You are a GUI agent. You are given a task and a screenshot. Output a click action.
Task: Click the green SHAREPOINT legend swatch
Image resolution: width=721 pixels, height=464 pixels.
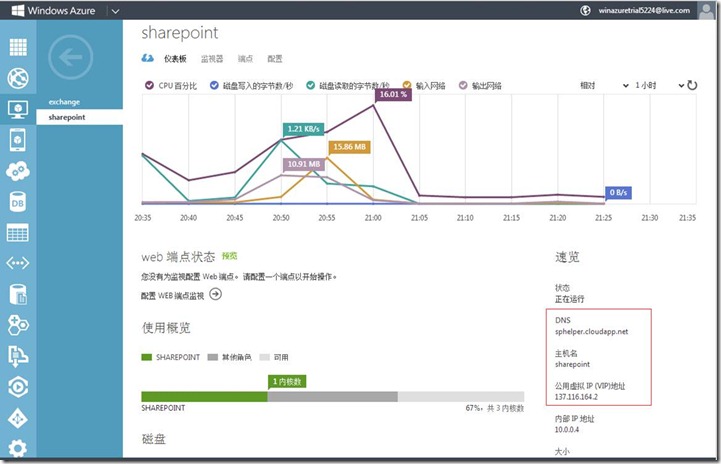(146, 357)
